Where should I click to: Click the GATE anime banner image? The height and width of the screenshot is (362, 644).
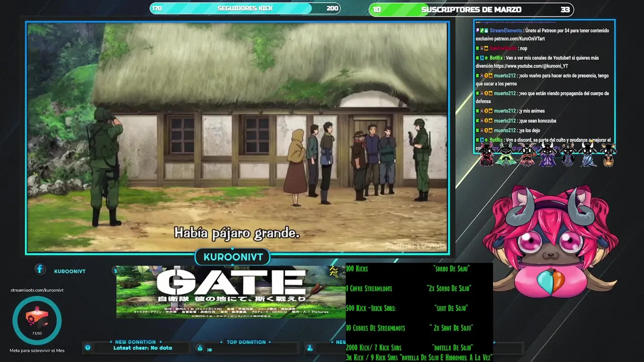coord(231,292)
